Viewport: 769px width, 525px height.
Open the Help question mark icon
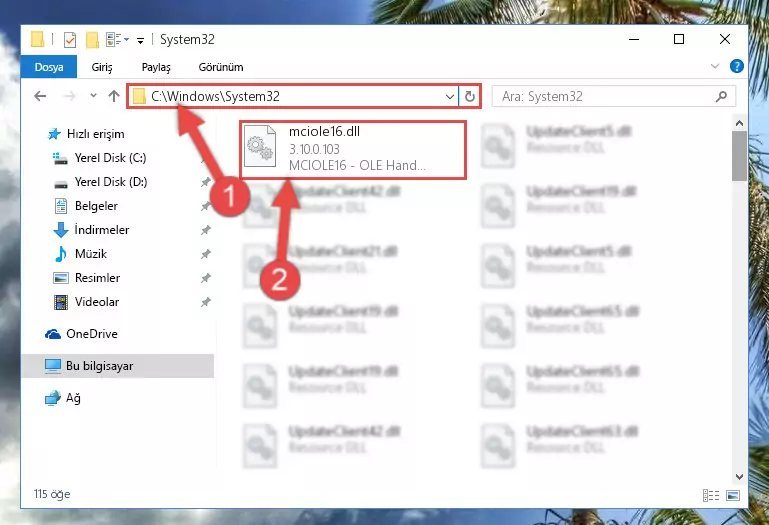(x=737, y=66)
